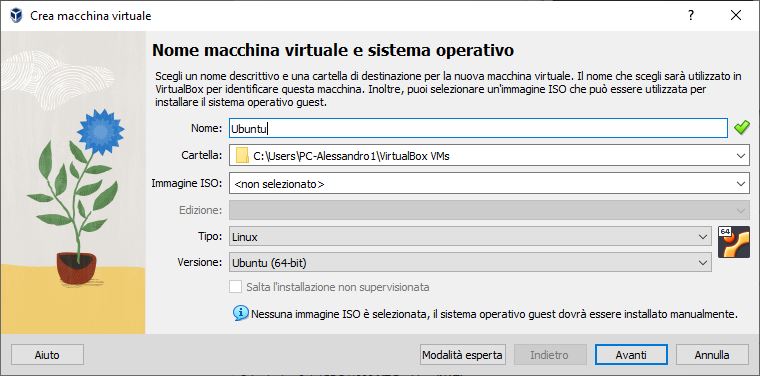Close the Crea macchina virtuale dialog

click(735, 16)
